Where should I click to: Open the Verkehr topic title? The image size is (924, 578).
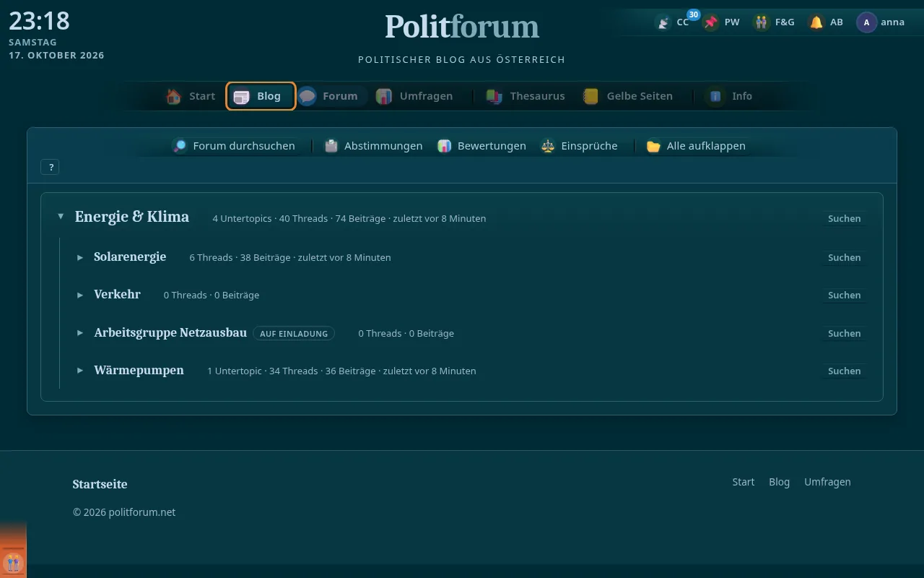[117, 294]
